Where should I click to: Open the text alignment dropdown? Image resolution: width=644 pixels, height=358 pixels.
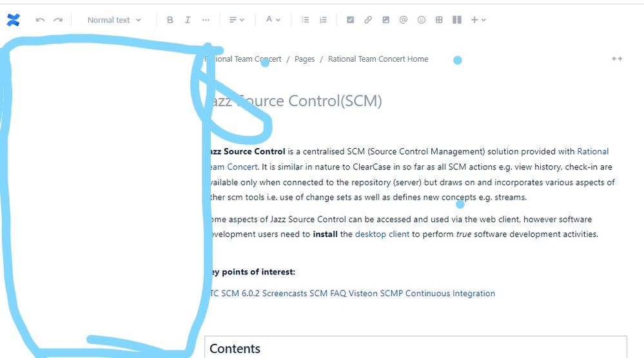click(x=237, y=20)
